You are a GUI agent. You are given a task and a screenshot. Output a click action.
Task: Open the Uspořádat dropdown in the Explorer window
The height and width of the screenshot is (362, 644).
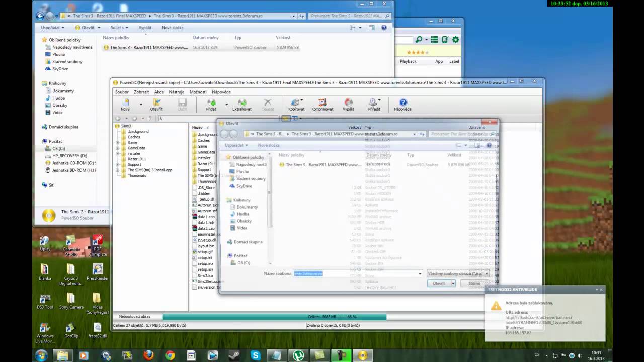(53, 28)
